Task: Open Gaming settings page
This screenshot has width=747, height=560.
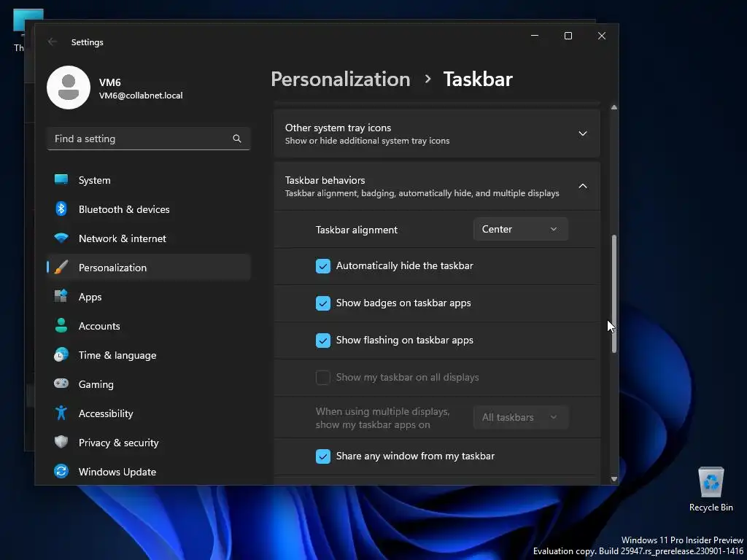Action: [149, 384]
